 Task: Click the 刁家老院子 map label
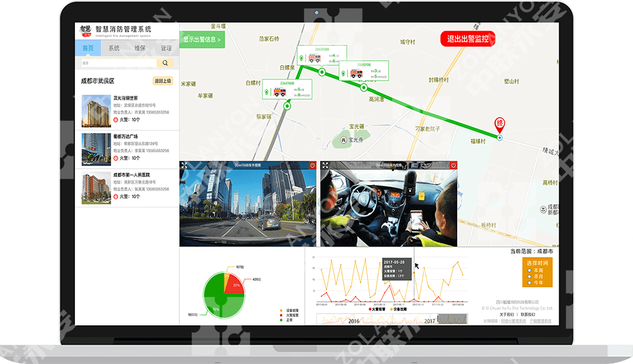427,129
